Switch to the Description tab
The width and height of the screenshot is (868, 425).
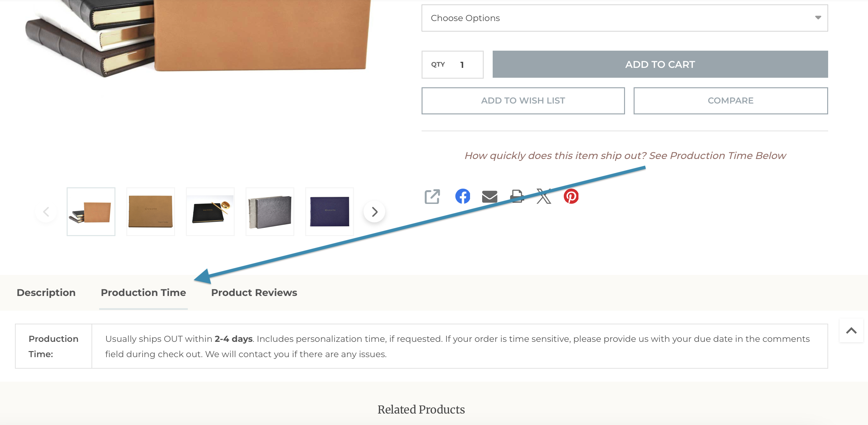click(46, 292)
